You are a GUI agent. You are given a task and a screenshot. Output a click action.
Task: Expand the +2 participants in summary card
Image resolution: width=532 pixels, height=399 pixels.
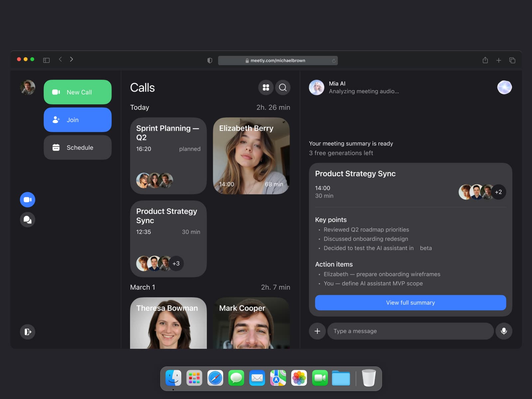pos(498,192)
